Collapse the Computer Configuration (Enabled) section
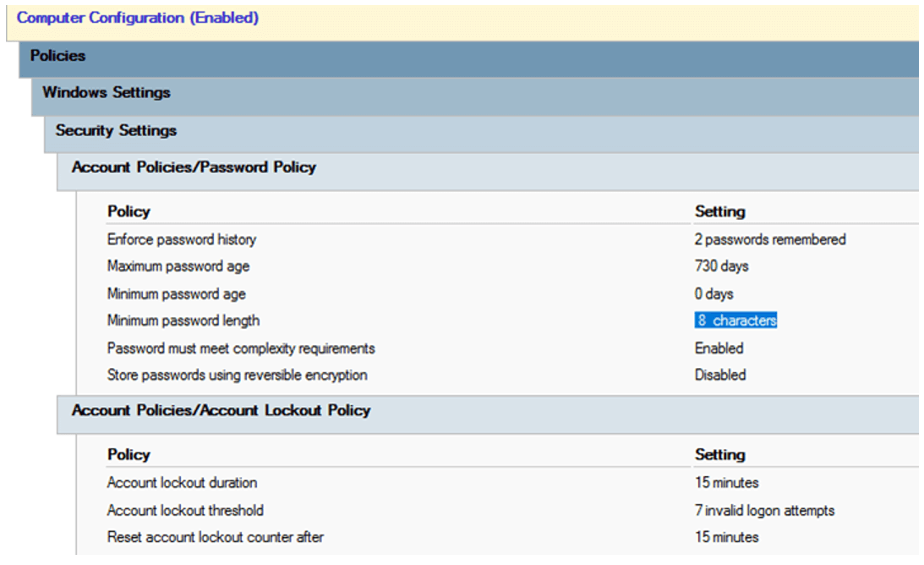This screenshot has width=924, height=565. pyautogui.click(x=138, y=18)
